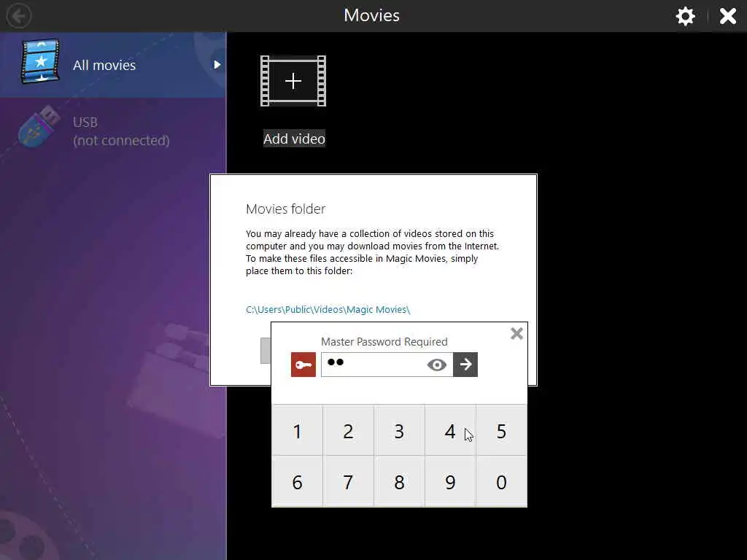The image size is (747, 560).
Task: Close the Movies screen with the X
Action: coord(728,16)
